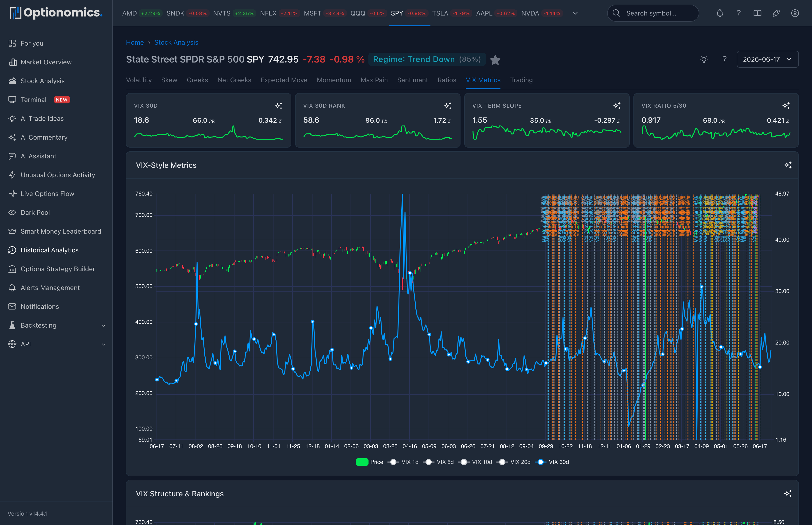Screen dimensions: 812x525
Task: Click the help icon beside date selector
Action: click(x=724, y=59)
